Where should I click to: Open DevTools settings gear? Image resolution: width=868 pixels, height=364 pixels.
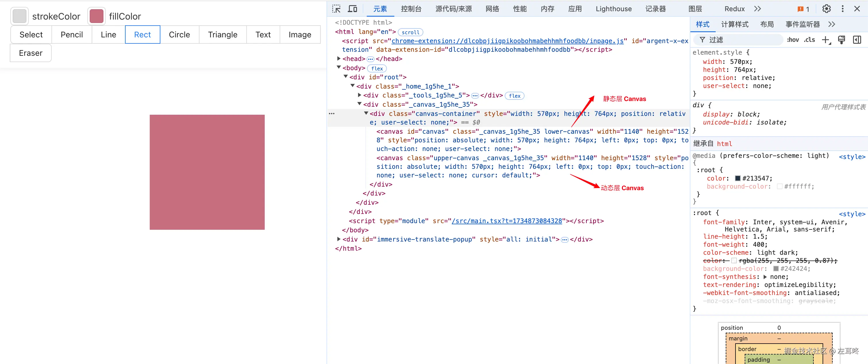point(826,9)
